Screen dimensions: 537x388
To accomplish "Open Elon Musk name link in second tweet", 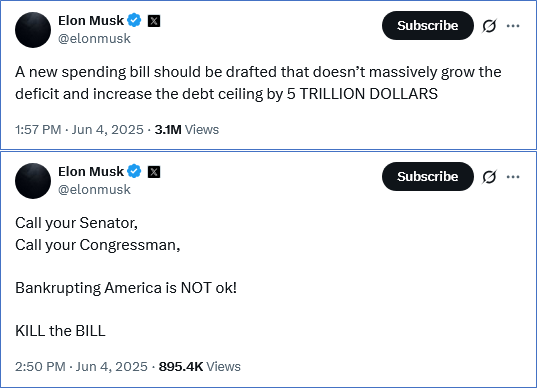I will (91, 172).
